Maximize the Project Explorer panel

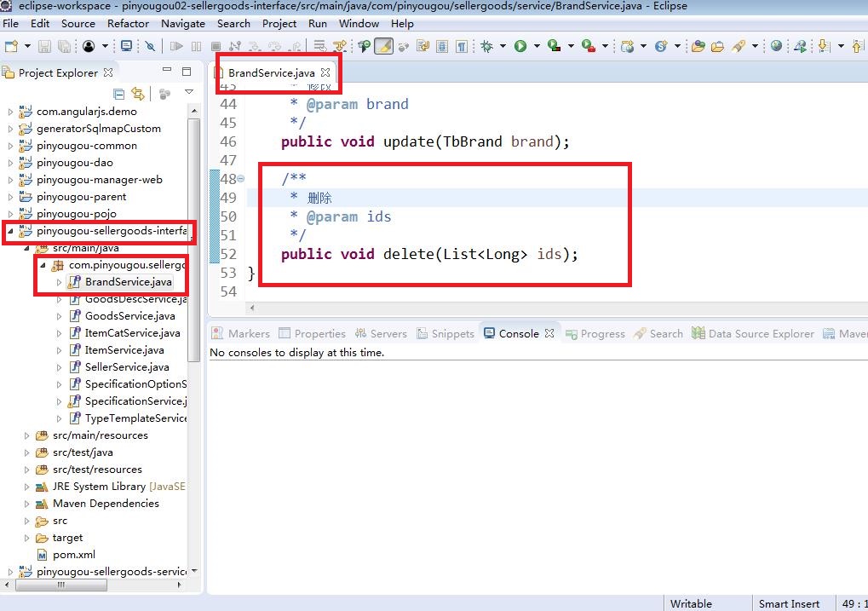click(187, 72)
